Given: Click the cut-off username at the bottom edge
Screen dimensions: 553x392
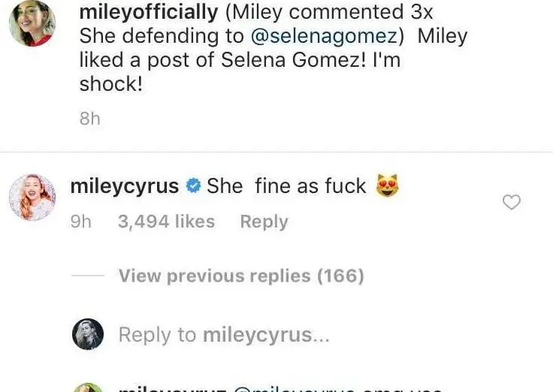Looking at the screenshot, I should point(172,388).
